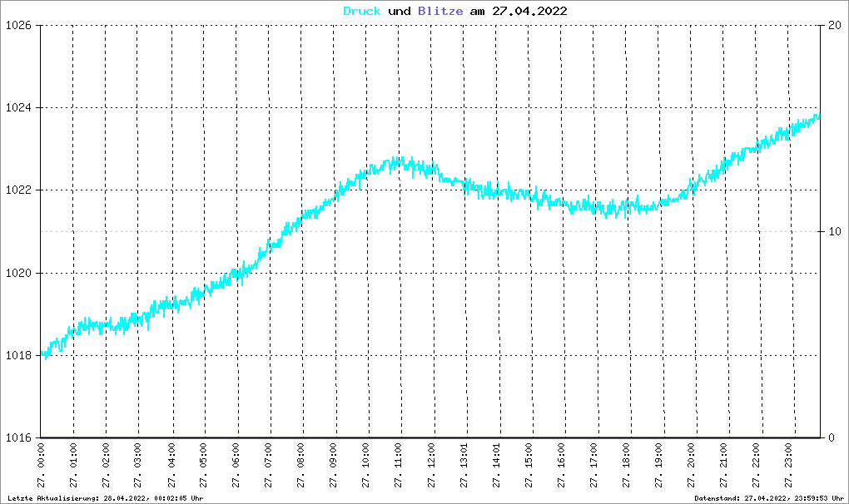Viewport: 849px width, 504px height.
Task: Click the time label '27. 05:00'
Action: tap(204, 466)
